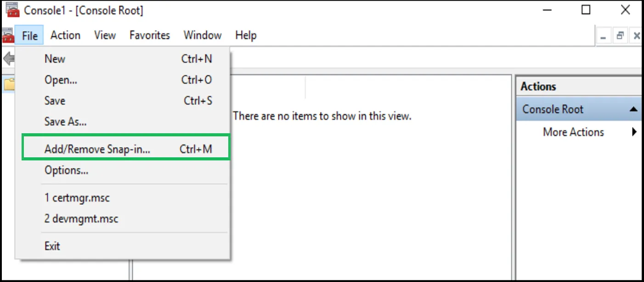This screenshot has width=644, height=282.
Task: Expand the More Actions submenu arrow
Action: tap(634, 132)
